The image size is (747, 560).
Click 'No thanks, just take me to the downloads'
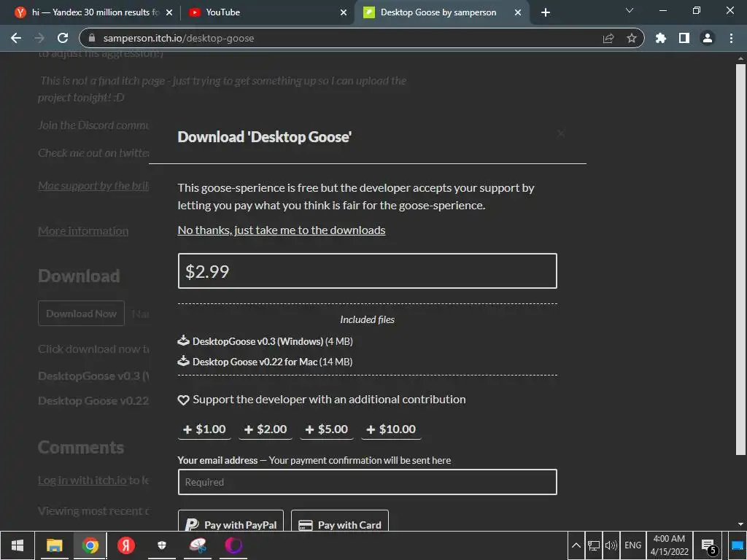[x=282, y=230]
